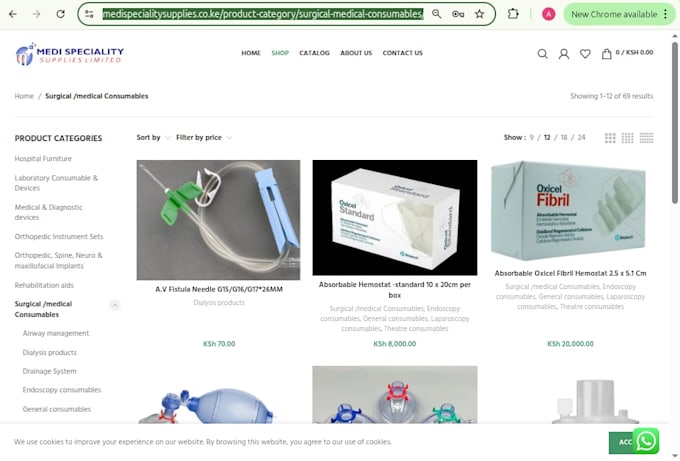The width and height of the screenshot is (680, 461).
Task: Open the wishlist heart icon
Action: (585, 54)
